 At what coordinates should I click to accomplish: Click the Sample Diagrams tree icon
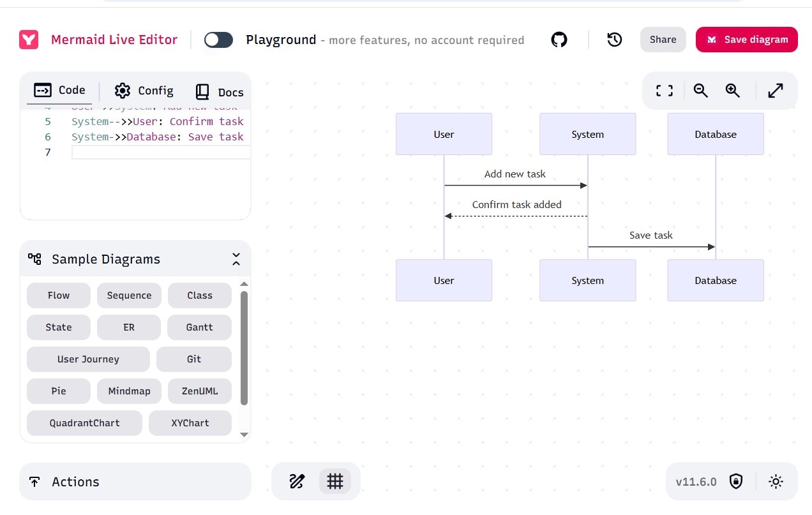[34, 258]
